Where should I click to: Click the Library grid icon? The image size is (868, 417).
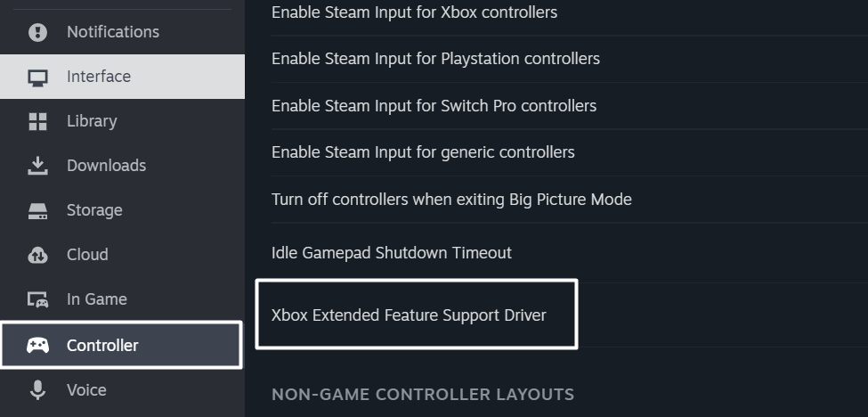(37, 121)
